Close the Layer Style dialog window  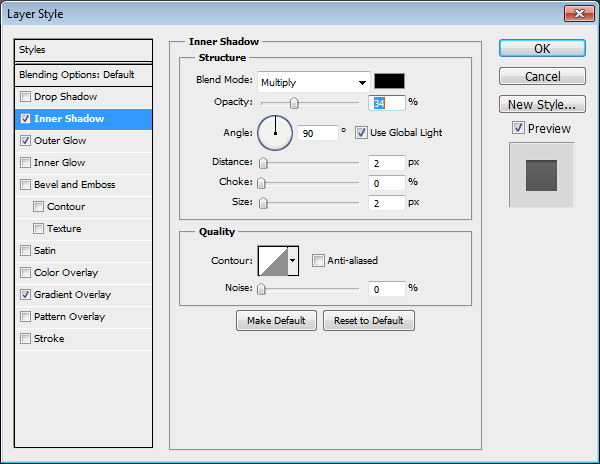(x=576, y=13)
